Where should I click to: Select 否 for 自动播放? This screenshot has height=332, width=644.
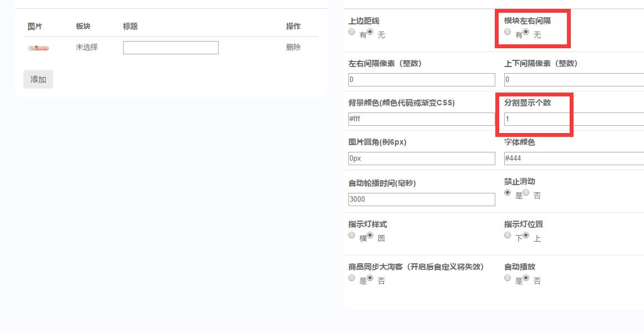coord(526,278)
